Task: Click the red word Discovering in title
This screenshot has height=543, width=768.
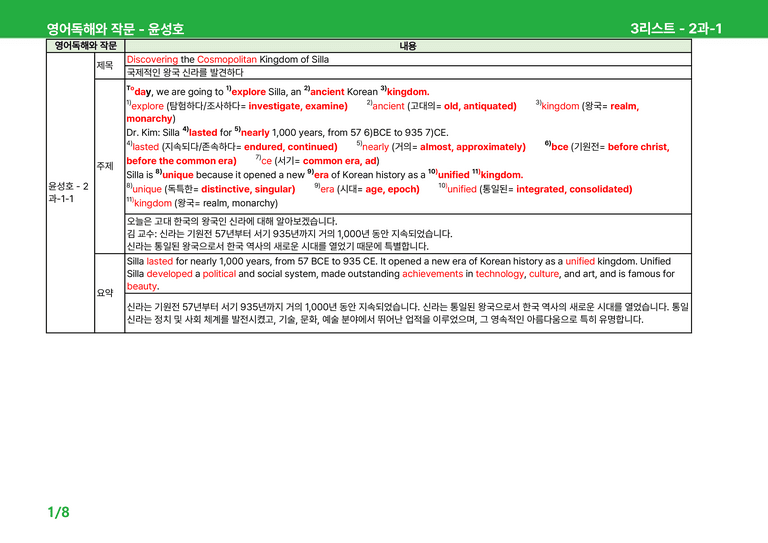Action: (152, 60)
